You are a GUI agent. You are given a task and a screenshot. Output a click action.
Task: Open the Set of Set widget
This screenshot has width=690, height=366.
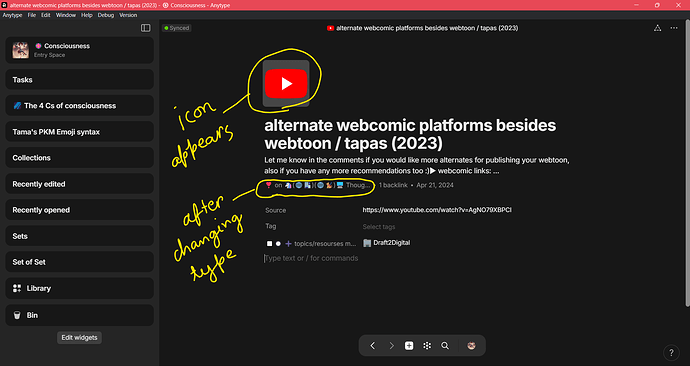pos(80,262)
